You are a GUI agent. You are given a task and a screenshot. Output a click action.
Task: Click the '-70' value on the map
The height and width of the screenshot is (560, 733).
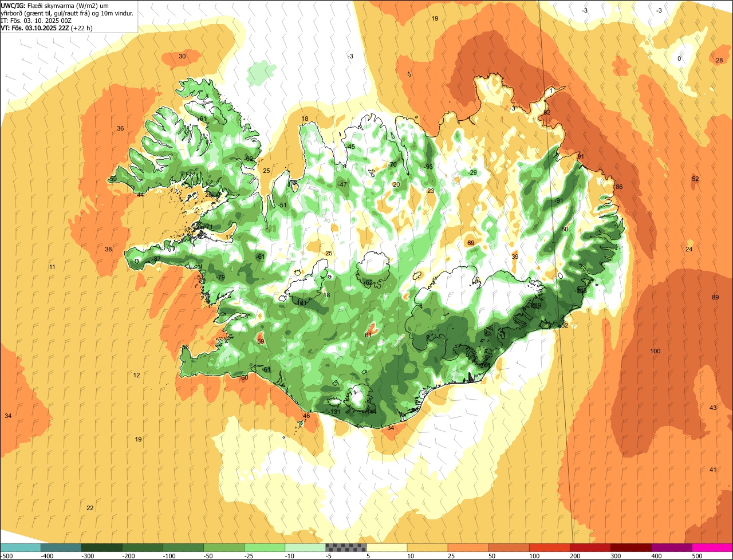[x=392, y=165]
